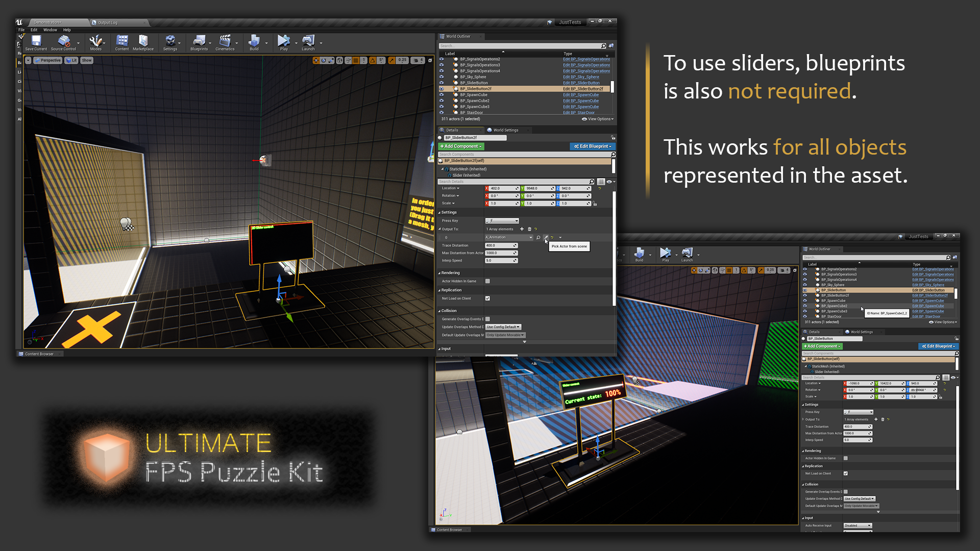980x551 pixels.
Task: Open Source Control options
Action: tap(63, 43)
